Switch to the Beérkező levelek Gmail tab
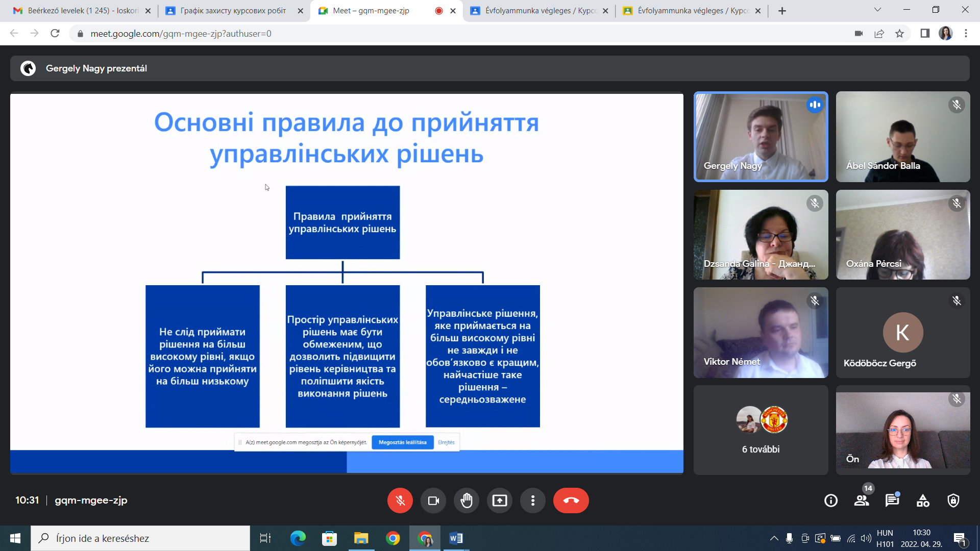This screenshot has width=980, height=551. point(82,11)
